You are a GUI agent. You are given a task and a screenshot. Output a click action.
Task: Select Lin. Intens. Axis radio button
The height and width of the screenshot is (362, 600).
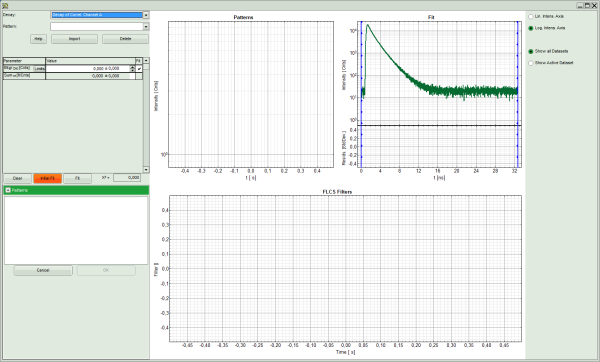531,17
